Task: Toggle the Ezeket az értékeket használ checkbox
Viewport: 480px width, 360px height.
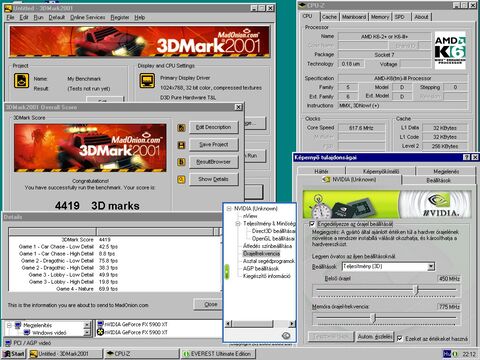Action: pyautogui.click(x=400, y=339)
